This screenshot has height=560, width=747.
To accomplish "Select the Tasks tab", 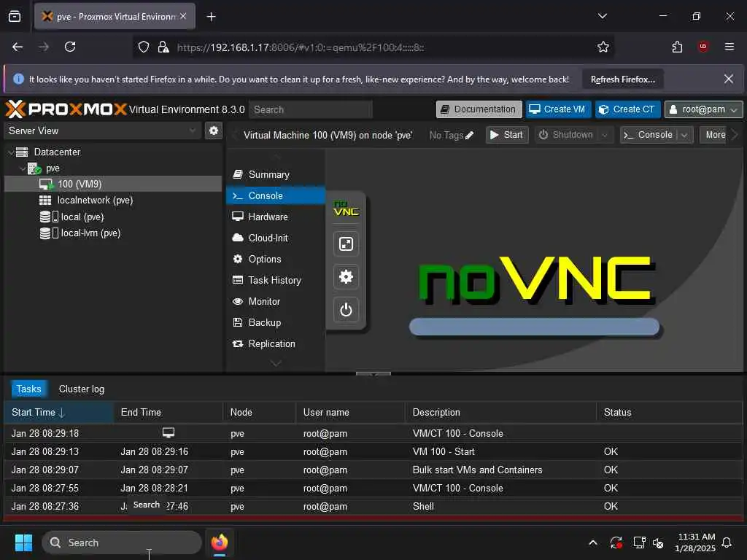I will tap(28, 389).
